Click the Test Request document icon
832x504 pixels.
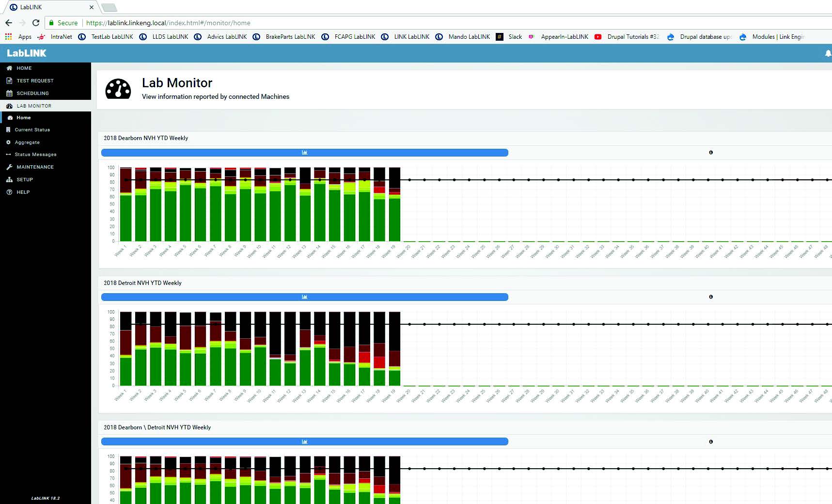(x=9, y=80)
